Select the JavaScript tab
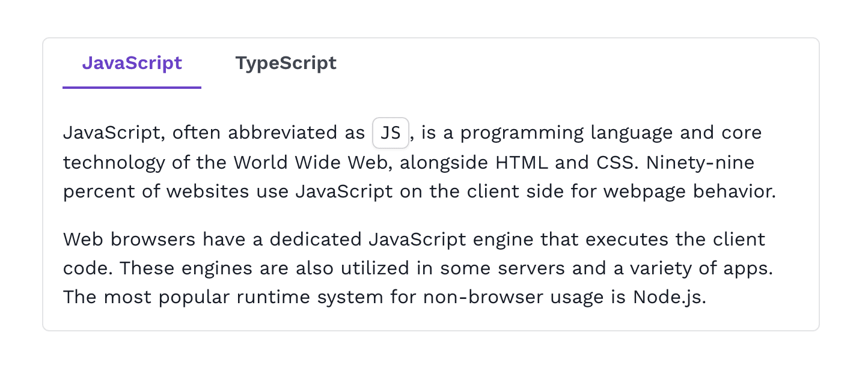 click(x=132, y=63)
